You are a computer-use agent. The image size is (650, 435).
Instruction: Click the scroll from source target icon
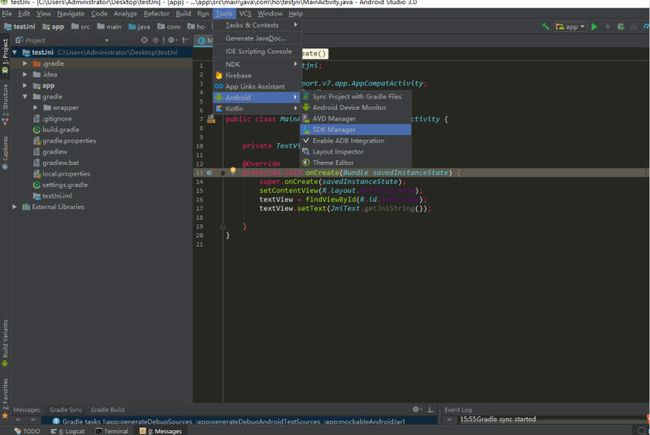(144, 40)
